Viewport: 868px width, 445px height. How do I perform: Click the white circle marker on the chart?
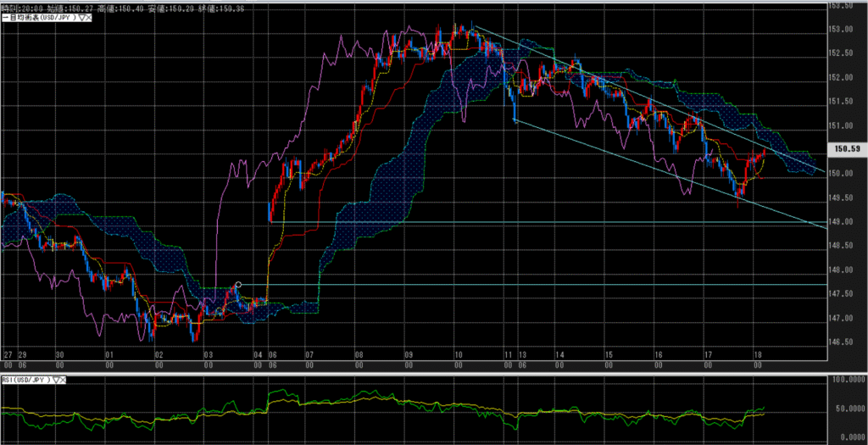238,285
